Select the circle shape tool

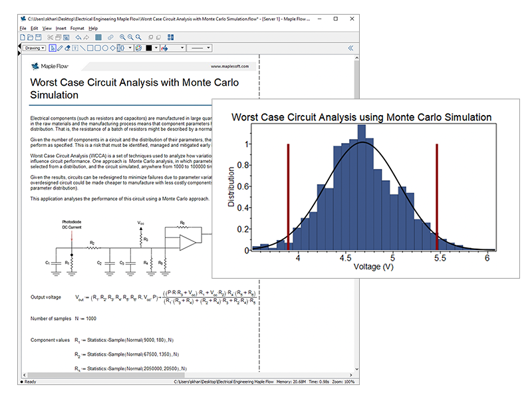[105, 48]
